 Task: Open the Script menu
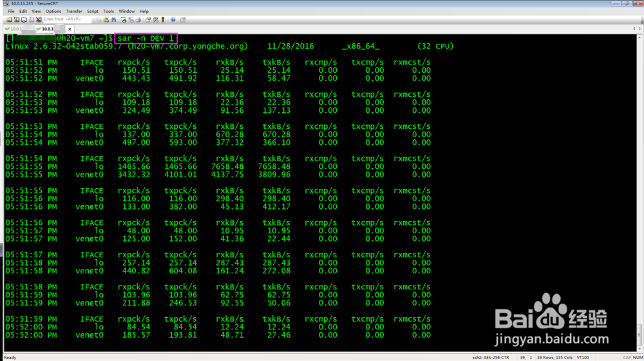coord(92,11)
